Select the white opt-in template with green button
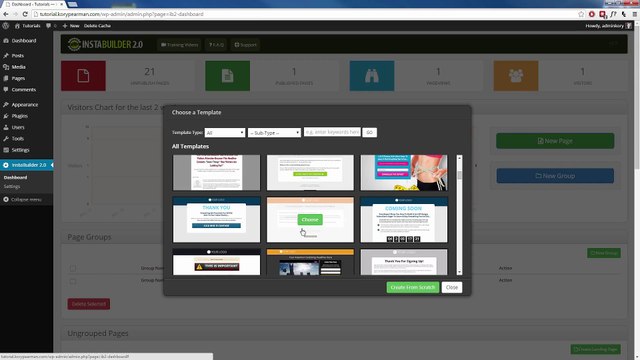This screenshot has height=360, width=640. pyautogui.click(x=310, y=172)
